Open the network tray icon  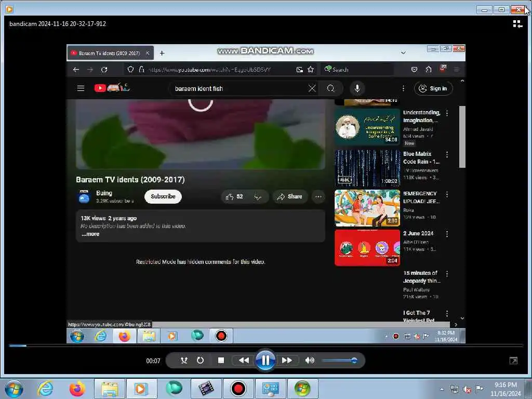click(454, 390)
